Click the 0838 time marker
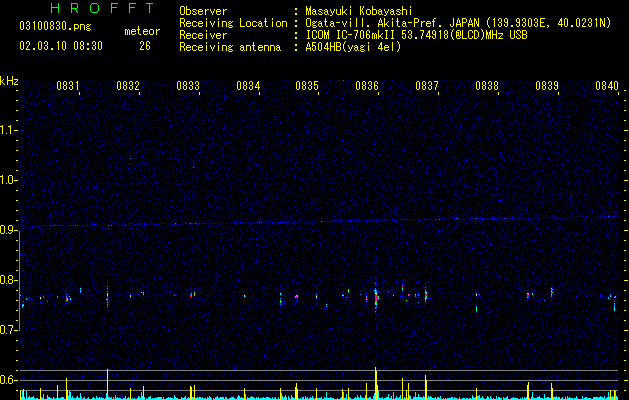This screenshot has height=400, width=629. (x=487, y=86)
